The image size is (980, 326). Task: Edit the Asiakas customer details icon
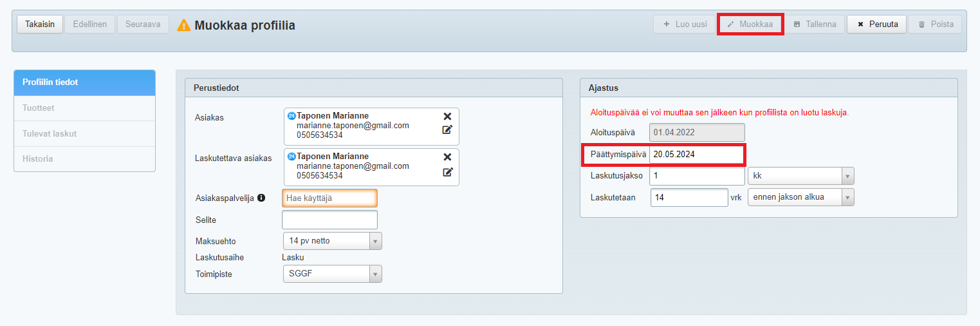click(447, 130)
